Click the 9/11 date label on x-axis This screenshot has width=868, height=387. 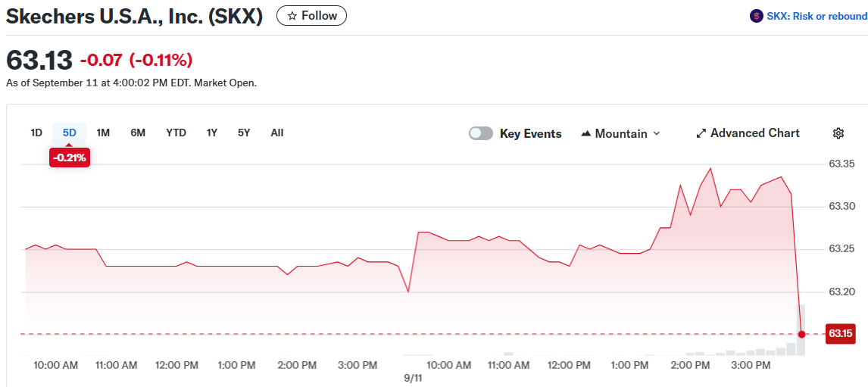coord(413,378)
